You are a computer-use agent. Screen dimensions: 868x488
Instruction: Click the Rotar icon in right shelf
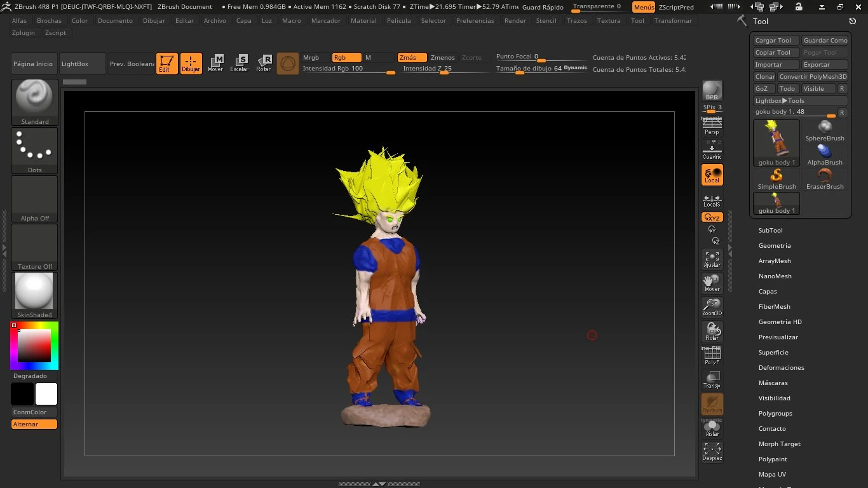click(x=712, y=331)
